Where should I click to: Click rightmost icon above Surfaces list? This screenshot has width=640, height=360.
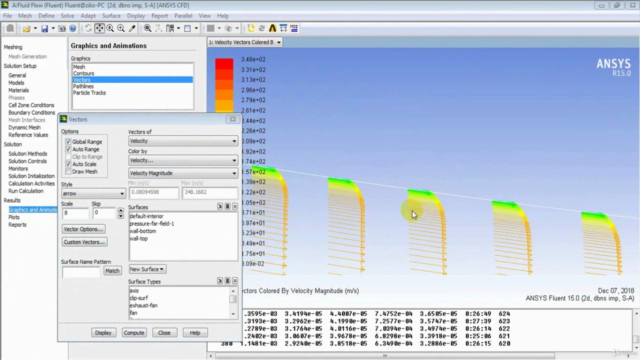point(235,207)
